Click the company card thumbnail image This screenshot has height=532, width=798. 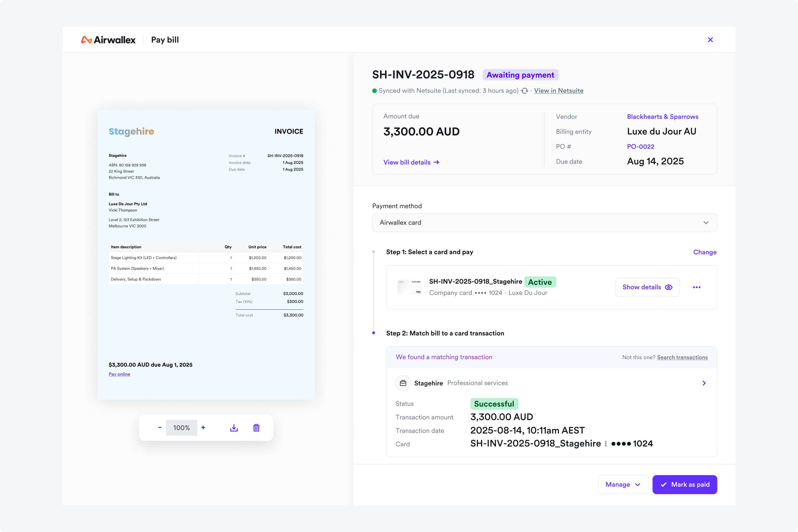409,287
